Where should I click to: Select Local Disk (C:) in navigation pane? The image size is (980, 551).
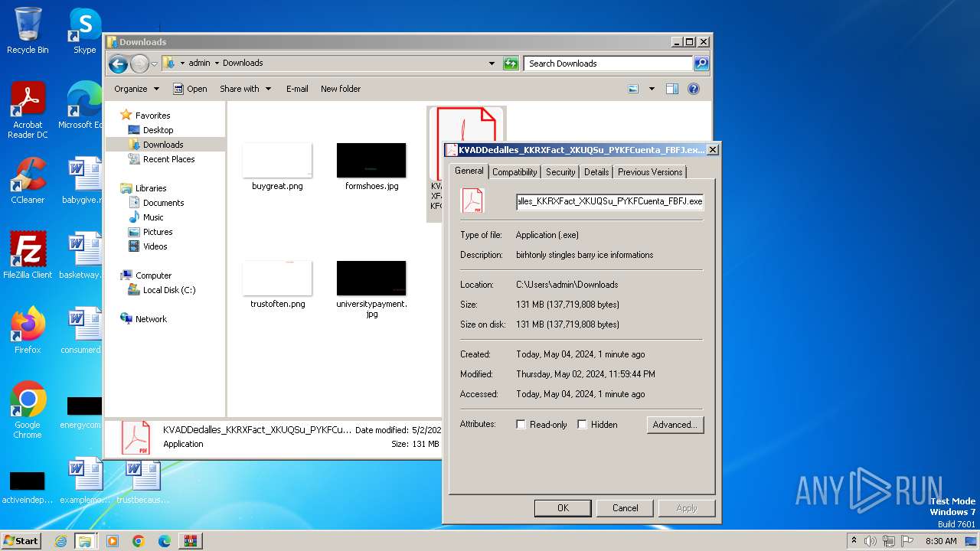169,290
